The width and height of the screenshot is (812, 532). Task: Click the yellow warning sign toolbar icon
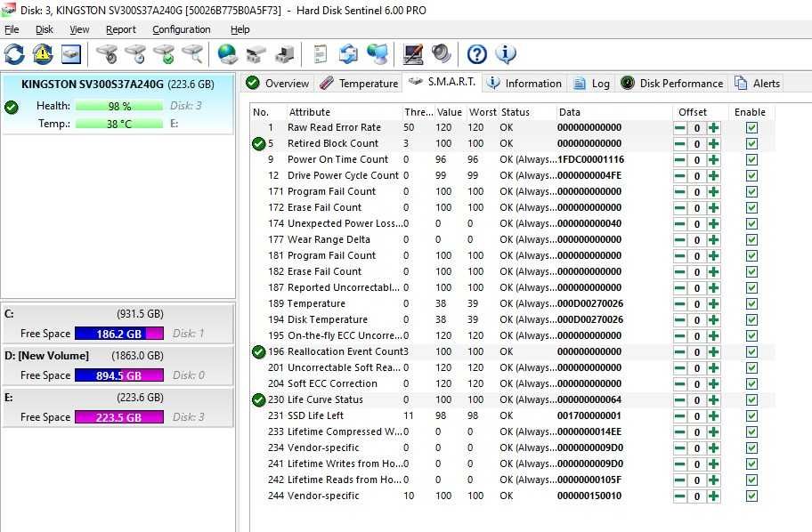pyautogui.click(x=43, y=53)
